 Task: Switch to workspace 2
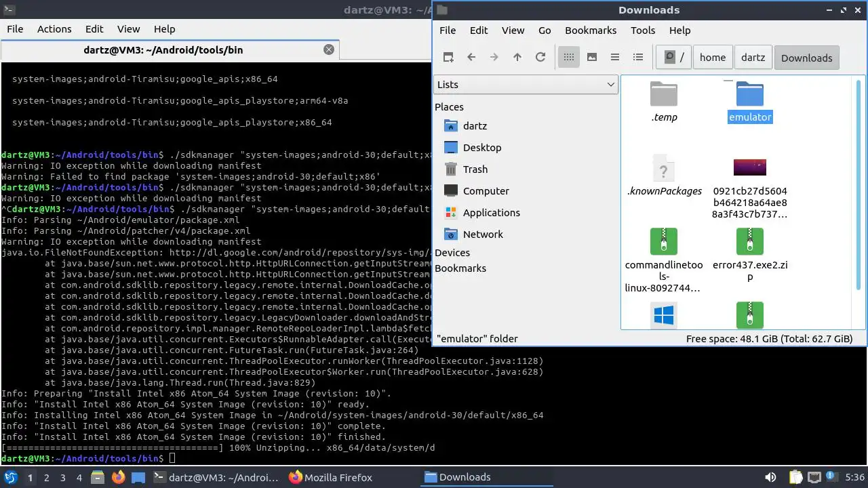[47, 477]
